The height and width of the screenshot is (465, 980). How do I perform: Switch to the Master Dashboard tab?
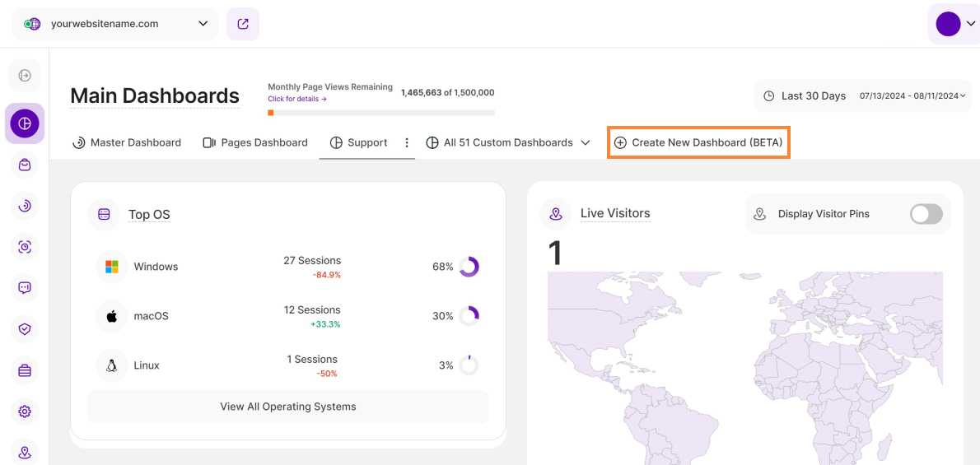(x=127, y=142)
